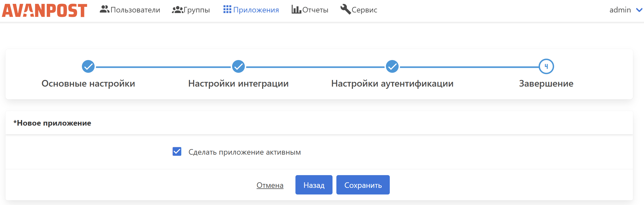Image resolution: width=644 pixels, height=205 pixels.
Task: Click the Сервис wrench icon
Action: [346, 9]
